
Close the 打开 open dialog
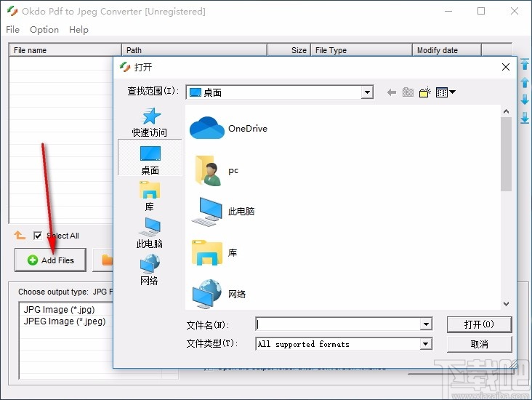pos(506,67)
